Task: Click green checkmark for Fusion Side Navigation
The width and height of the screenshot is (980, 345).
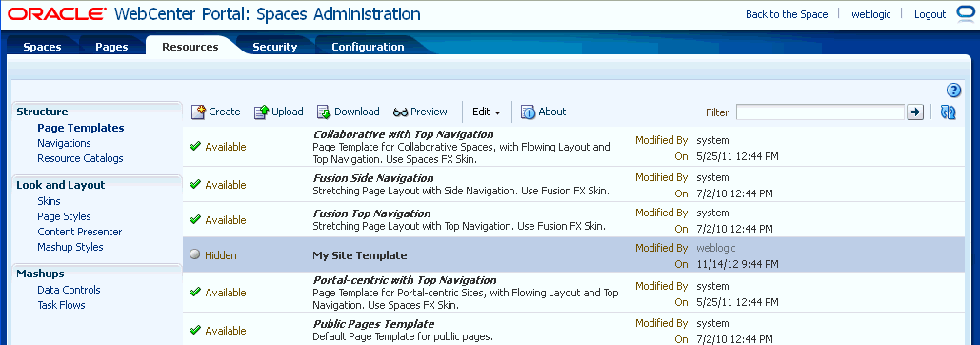Action: click(x=195, y=184)
